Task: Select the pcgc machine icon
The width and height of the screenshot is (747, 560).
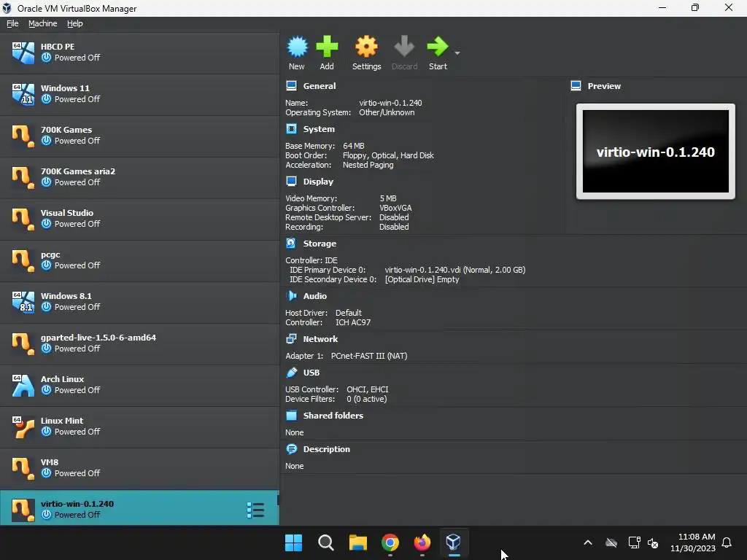Action: 23,260
